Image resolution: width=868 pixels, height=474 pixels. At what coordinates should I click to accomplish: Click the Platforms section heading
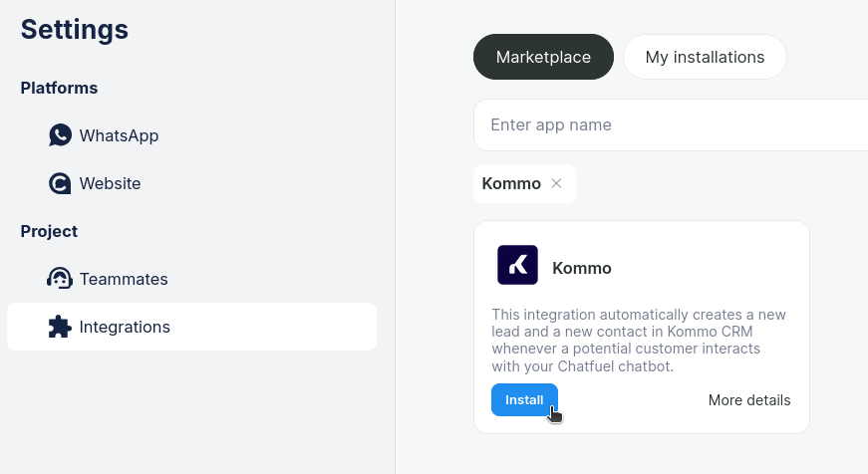(x=59, y=88)
